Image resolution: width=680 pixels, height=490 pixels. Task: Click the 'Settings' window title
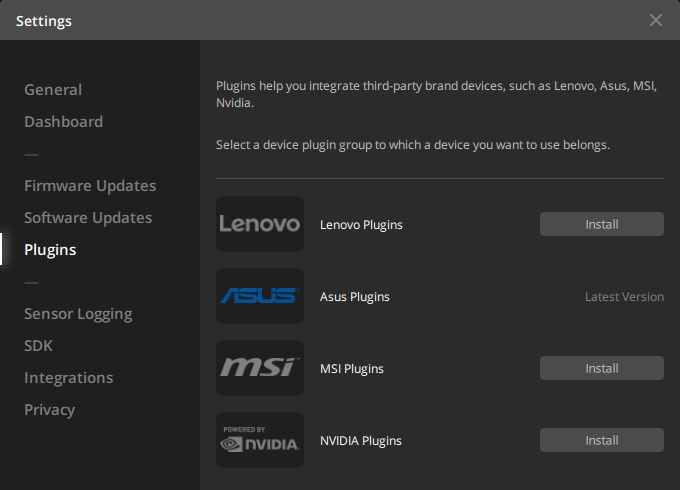[44, 21]
